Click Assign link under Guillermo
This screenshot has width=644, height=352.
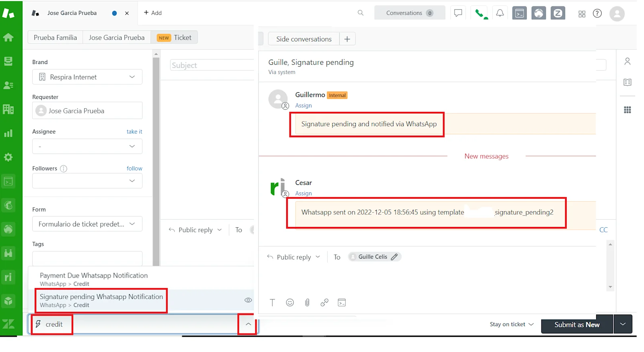pos(303,105)
